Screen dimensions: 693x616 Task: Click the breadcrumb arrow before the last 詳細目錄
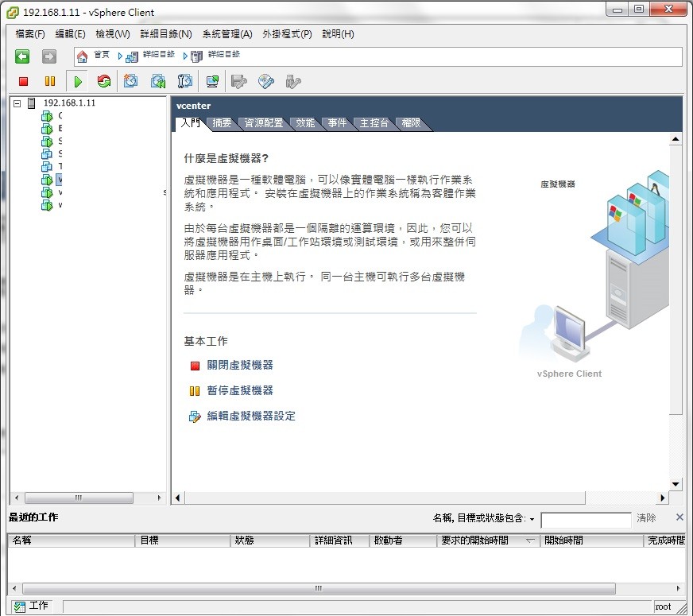pyautogui.click(x=185, y=56)
